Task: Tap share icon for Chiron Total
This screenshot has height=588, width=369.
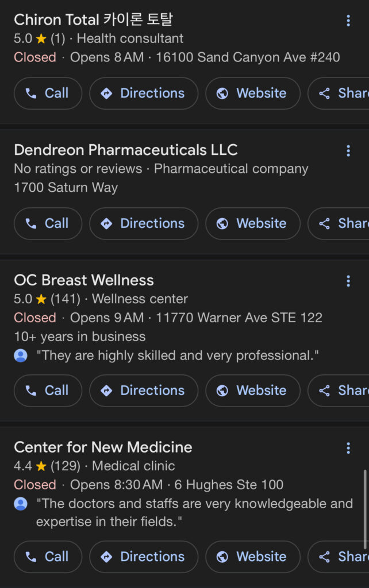Action: click(325, 94)
